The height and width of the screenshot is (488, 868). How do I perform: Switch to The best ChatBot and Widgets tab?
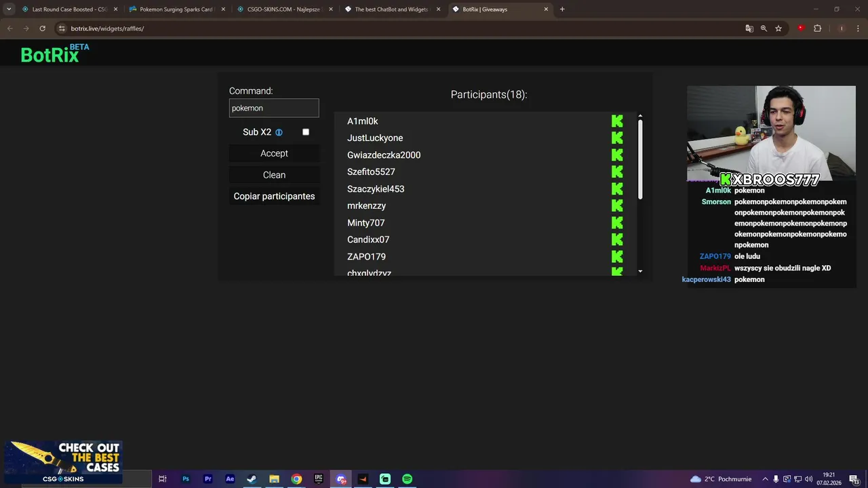[x=391, y=9]
